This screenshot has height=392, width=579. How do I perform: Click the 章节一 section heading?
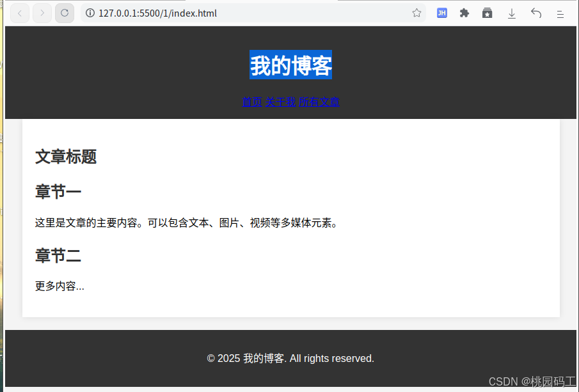(x=58, y=192)
